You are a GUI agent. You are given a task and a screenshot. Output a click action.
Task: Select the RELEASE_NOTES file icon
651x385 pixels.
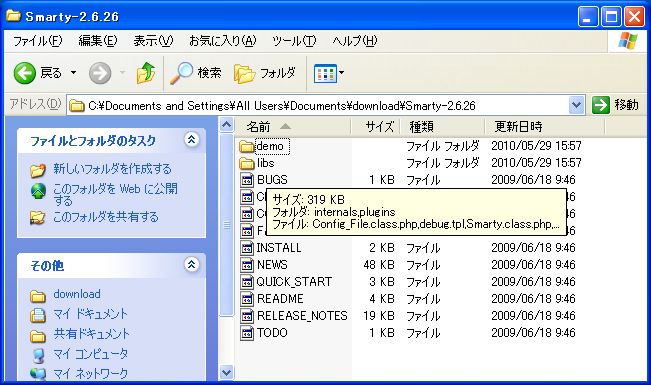247,316
